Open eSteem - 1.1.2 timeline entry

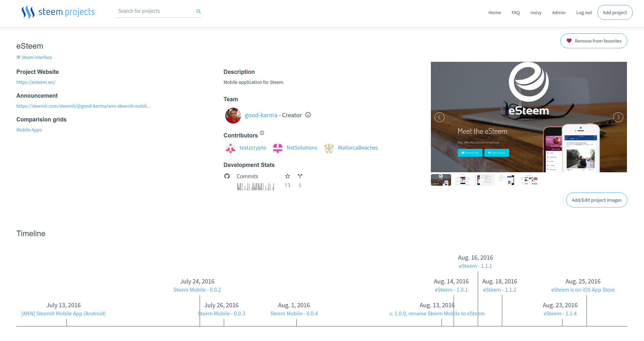coord(499,290)
